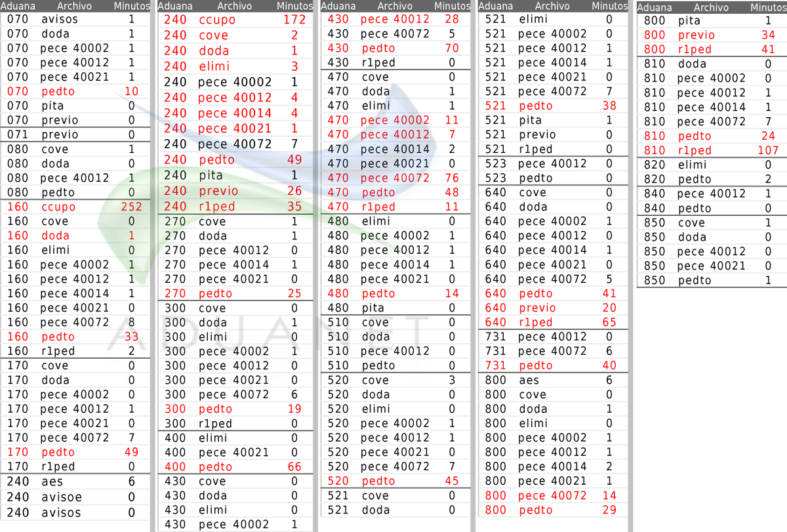Click 'pedto' in the 840 row
The width and height of the screenshot is (787, 532).
[x=695, y=209]
